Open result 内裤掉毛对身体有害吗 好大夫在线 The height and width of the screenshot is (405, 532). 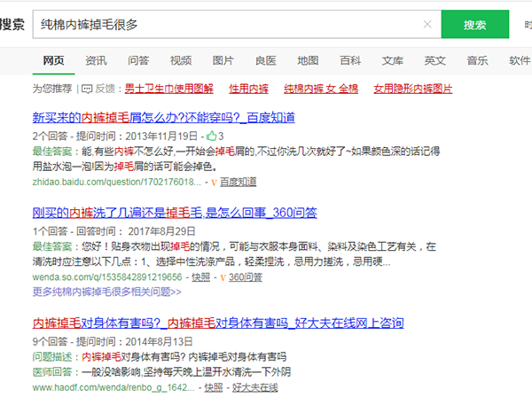[x=218, y=323]
